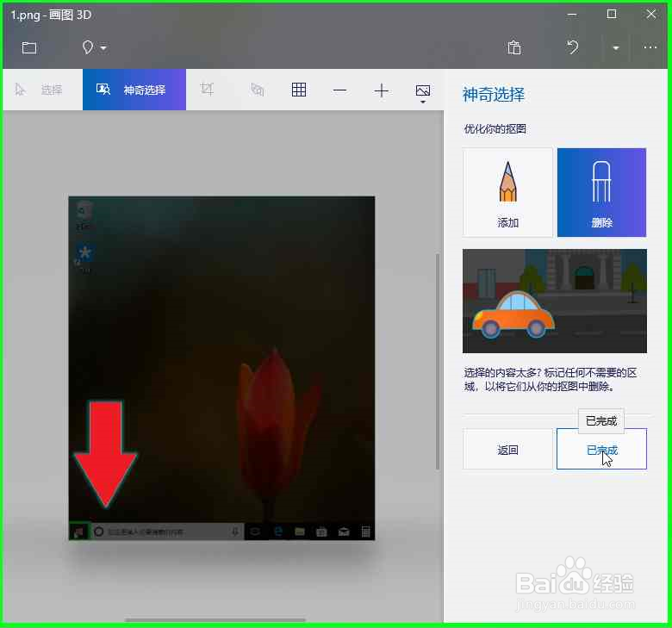This screenshot has height=628, width=672.
Task: Undo the last action
Action: 573,47
